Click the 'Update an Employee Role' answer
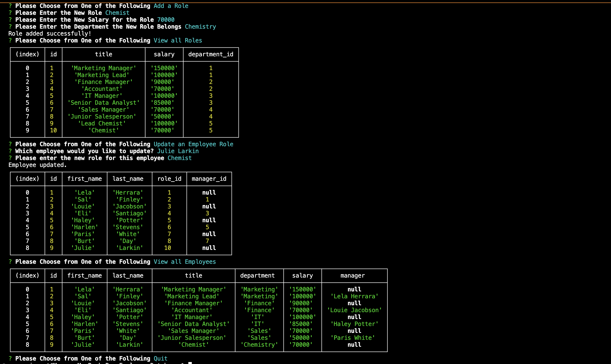 click(x=193, y=144)
